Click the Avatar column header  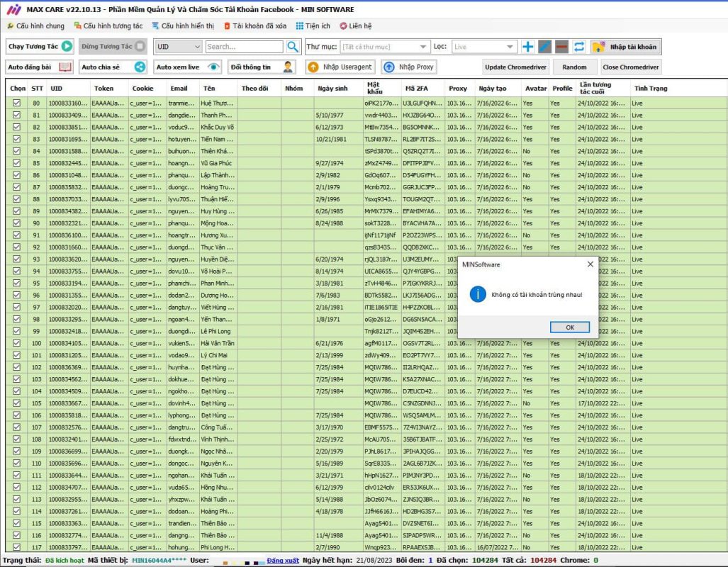pos(536,88)
